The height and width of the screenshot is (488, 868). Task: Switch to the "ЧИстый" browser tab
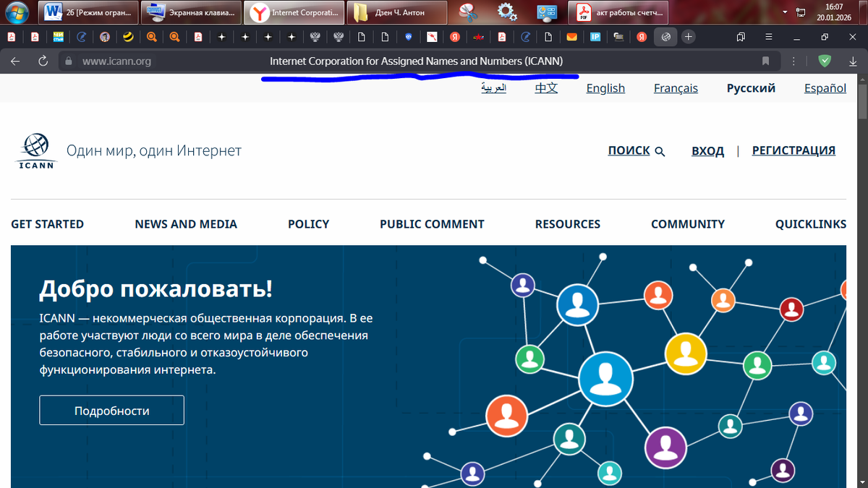point(58,36)
